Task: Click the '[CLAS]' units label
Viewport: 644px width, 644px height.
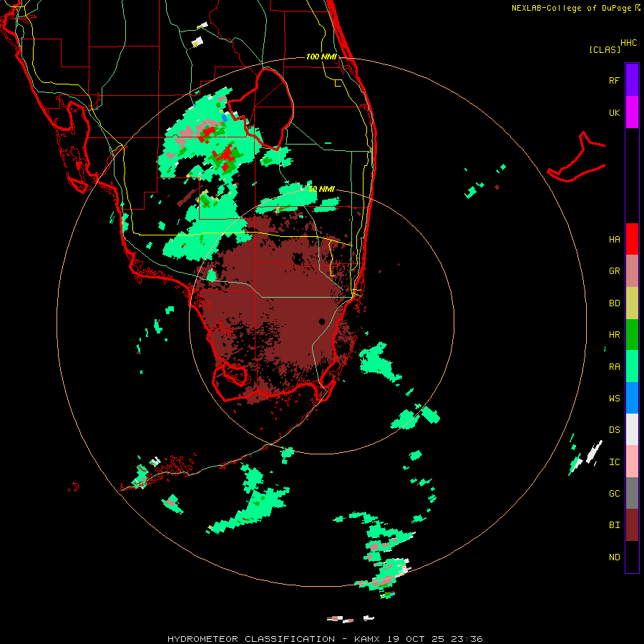Action: 605,49
